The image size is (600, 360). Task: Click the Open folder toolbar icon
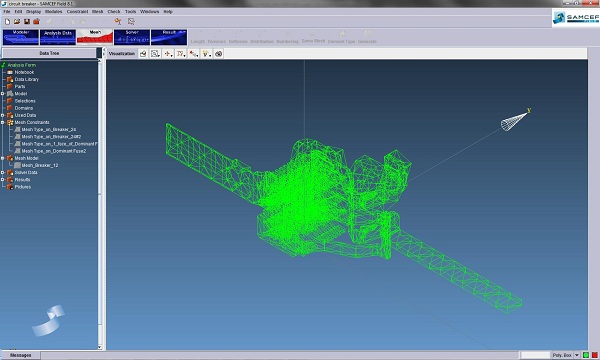pyautogui.click(x=17, y=21)
